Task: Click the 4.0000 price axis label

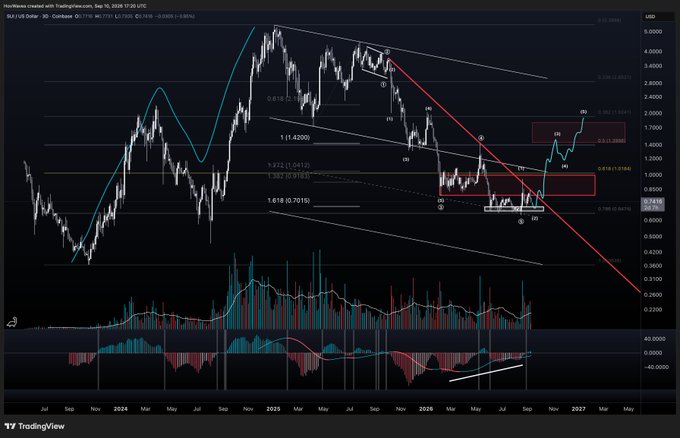Action: click(x=653, y=51)
